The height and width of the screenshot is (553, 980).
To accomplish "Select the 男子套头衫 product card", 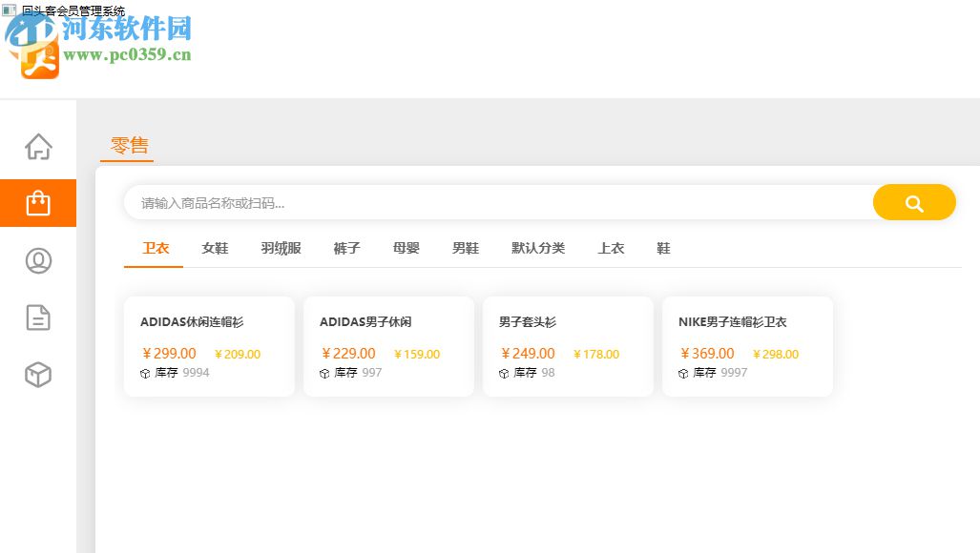I will pyautogui.click(x=568, y=346).
